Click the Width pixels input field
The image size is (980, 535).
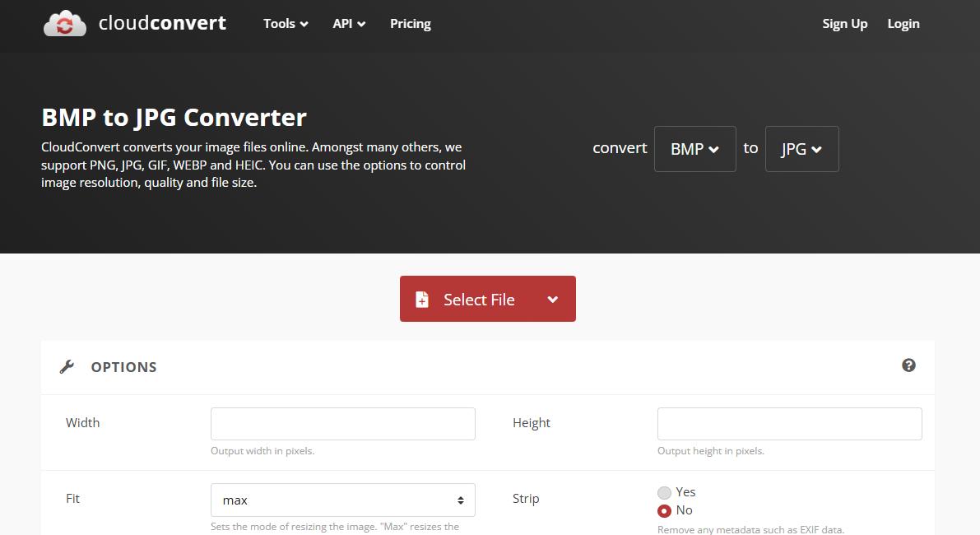(342, 423)
